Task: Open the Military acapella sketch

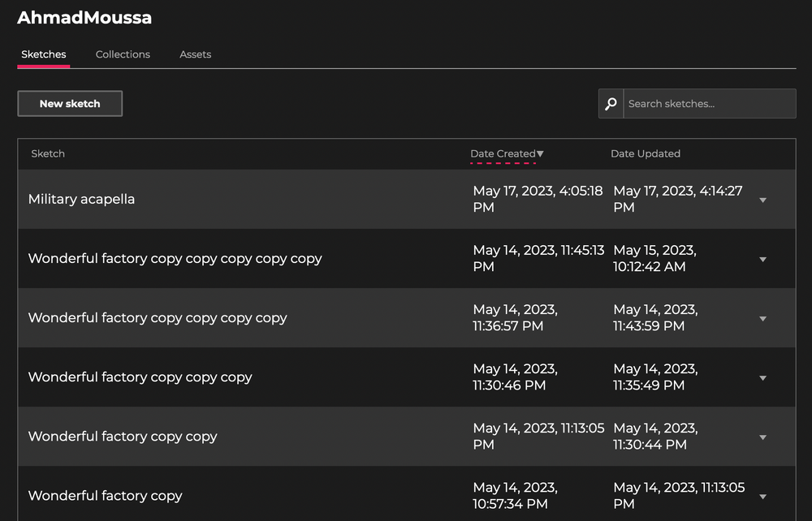Action: 81,199
